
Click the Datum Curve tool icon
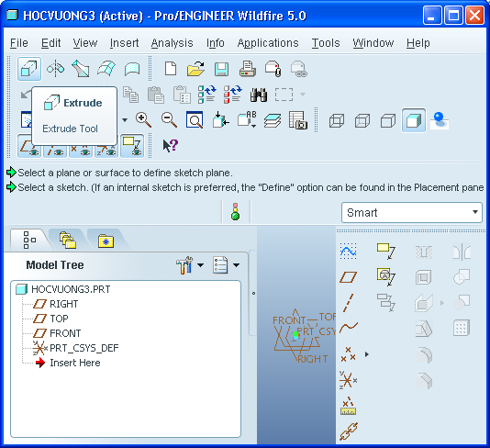coord(349,328)
